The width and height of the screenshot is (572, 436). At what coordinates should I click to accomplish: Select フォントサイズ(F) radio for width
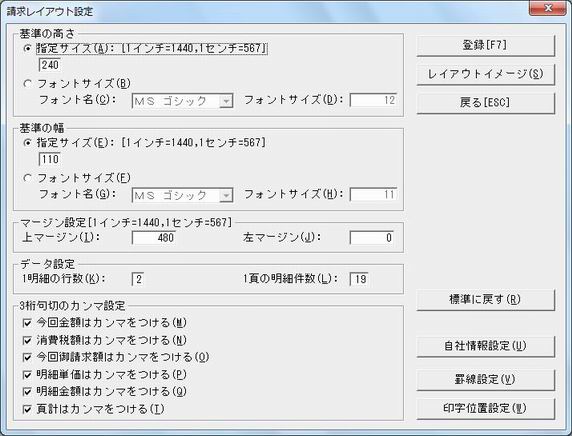coord(27,178)
